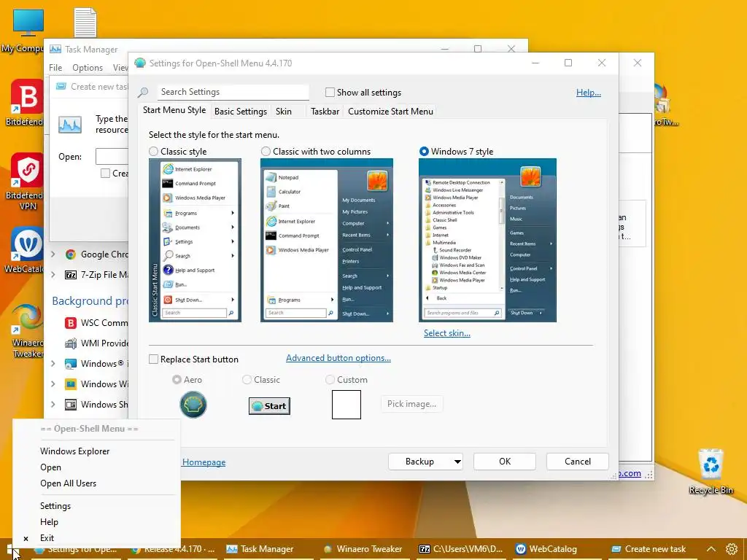747x560 pixels.
Task: Select Aero start button radio option
Action: point(177,379)
